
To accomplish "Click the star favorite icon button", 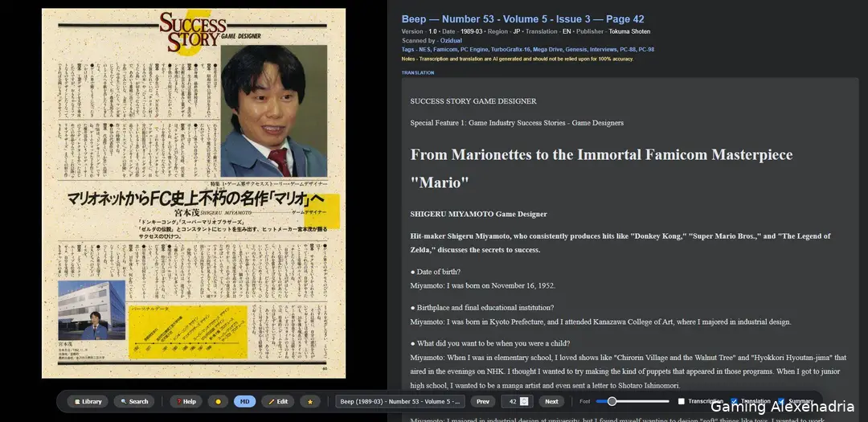I will pyautogui.click(x=310, y=402).
